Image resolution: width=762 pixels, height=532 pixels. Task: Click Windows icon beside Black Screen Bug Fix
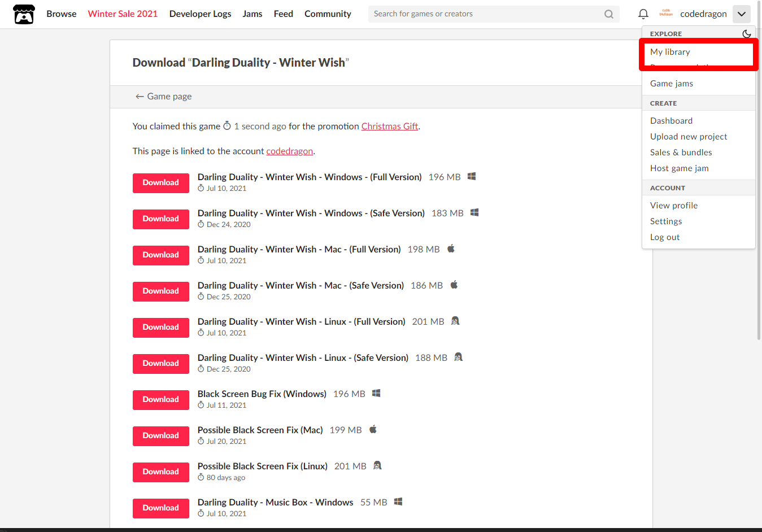click(376, 393)
